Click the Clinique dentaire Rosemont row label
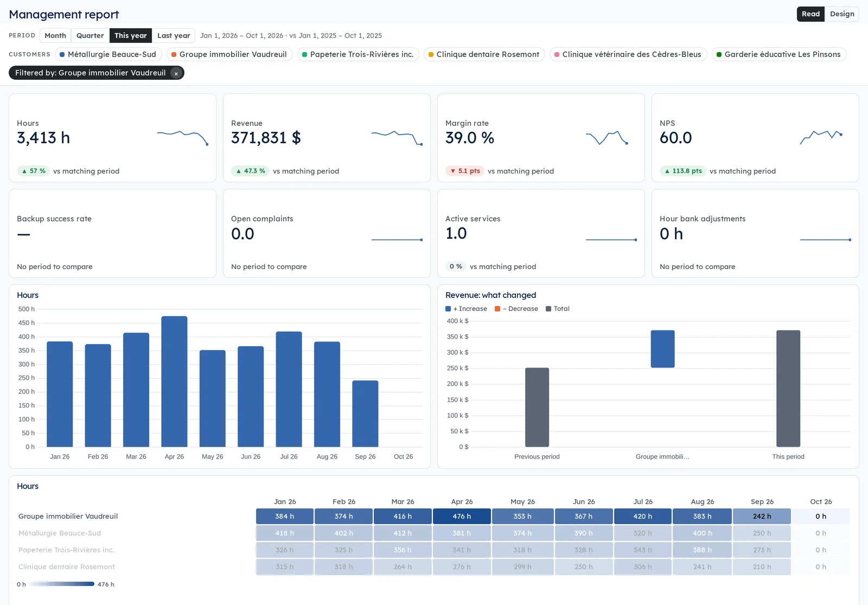Screen dimensions: 868x605 click(67, 567)
